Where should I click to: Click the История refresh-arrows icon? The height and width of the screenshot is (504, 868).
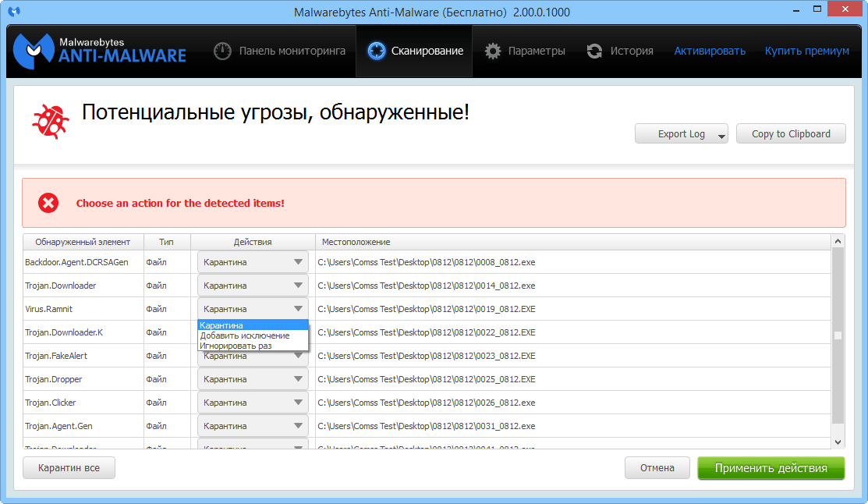(593, 50)
